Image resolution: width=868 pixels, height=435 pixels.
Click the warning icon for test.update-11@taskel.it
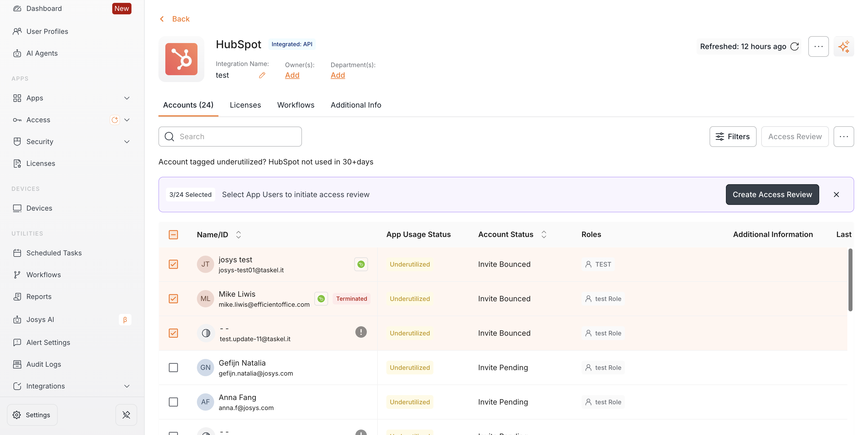tap(361, 332)
